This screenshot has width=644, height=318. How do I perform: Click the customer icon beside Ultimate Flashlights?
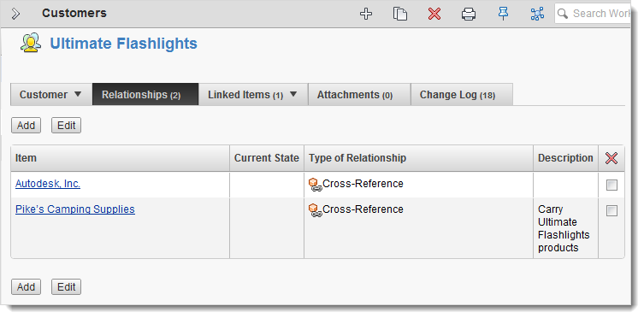31,43
